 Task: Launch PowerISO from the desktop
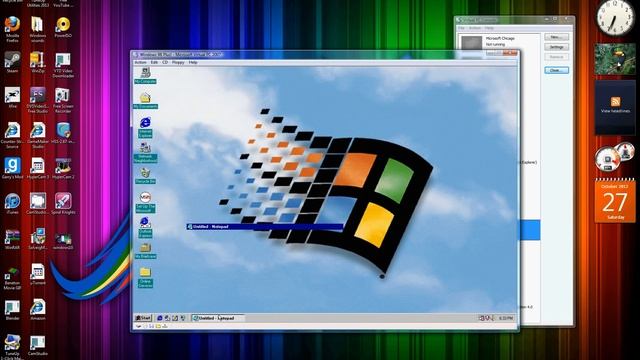(x=63, y=27)
